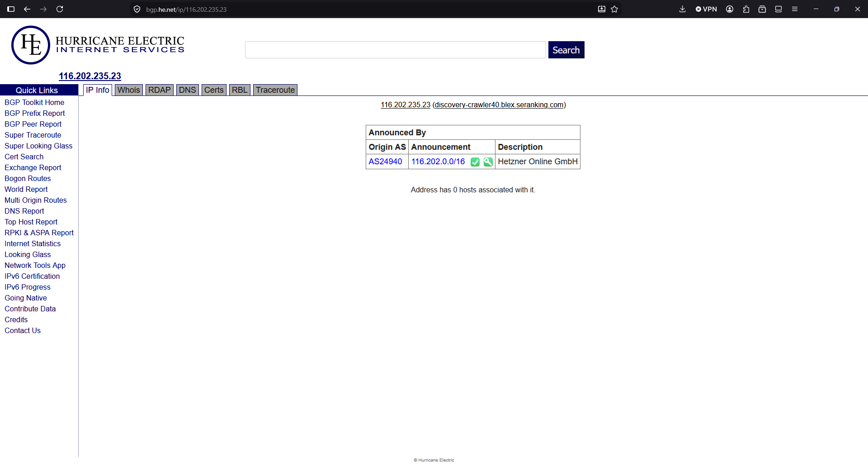This screenshot has width=868, height=467.
Task: Open Contact Us
Action: (23, 330)
